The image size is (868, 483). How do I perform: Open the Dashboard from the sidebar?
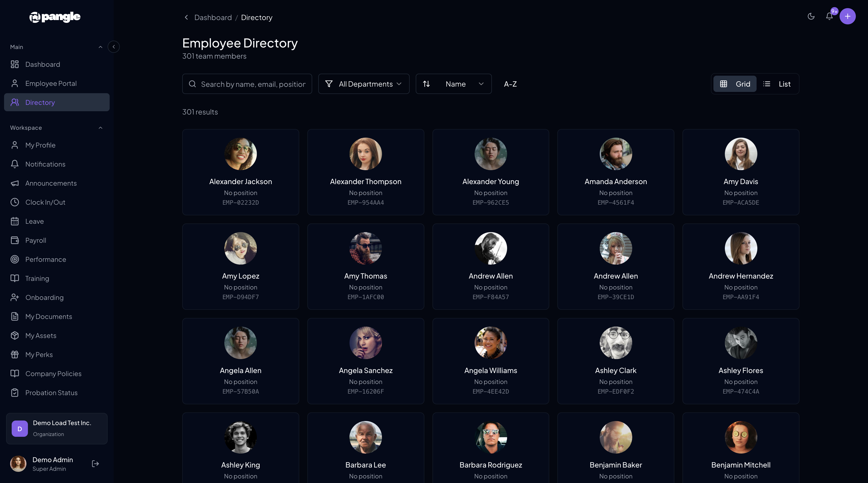coord(43,65)
